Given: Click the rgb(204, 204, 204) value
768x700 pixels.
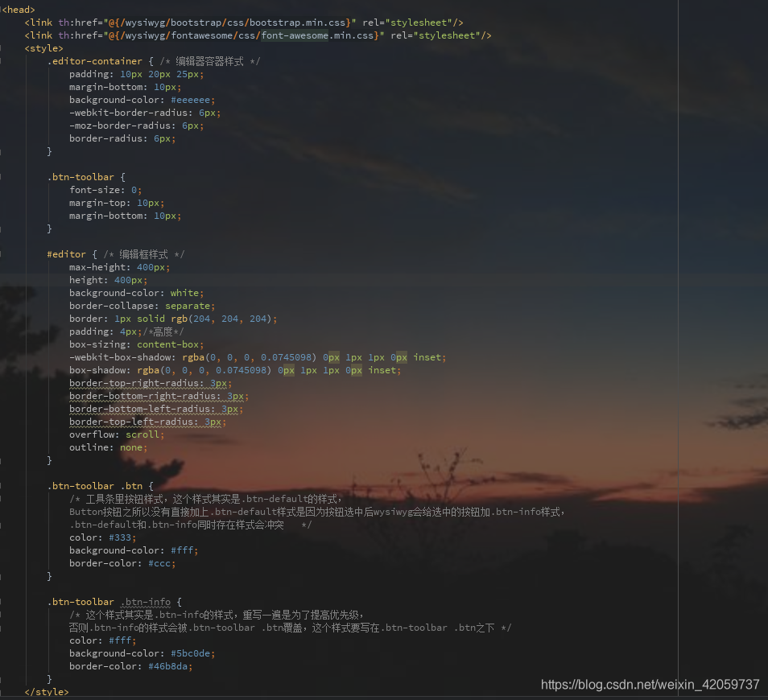Looking at the screenshot, I should pyautogui.click(x=221, y=319).
